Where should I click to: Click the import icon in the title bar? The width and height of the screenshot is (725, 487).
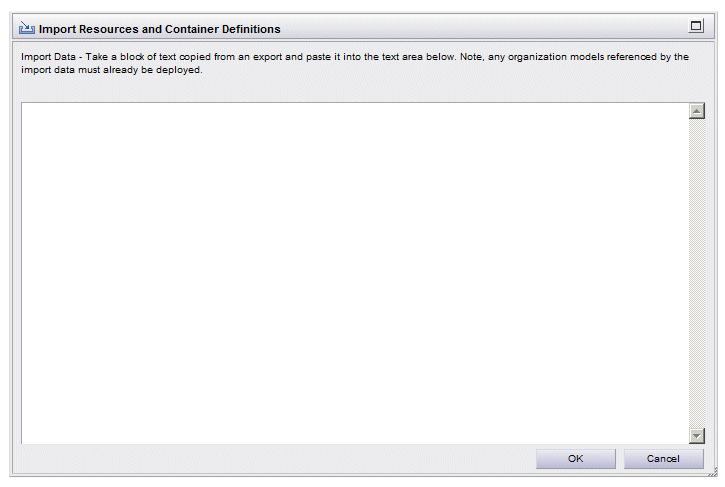[27, 28]
